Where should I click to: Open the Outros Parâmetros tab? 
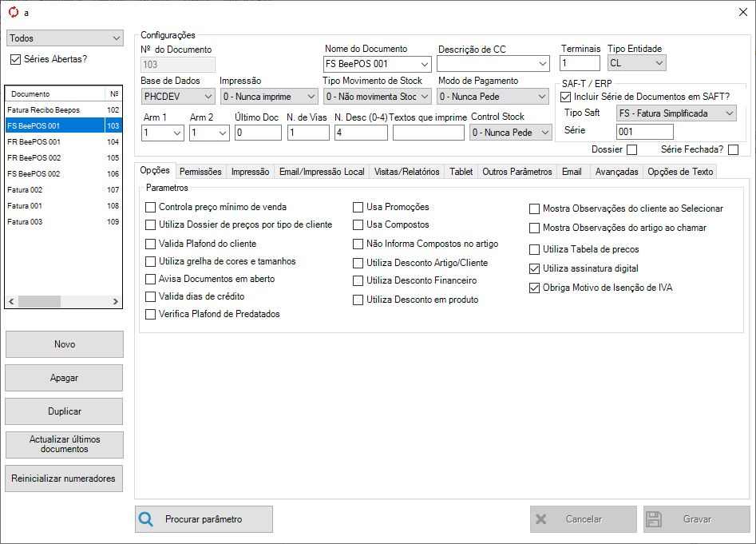click(x=517, y=172)
